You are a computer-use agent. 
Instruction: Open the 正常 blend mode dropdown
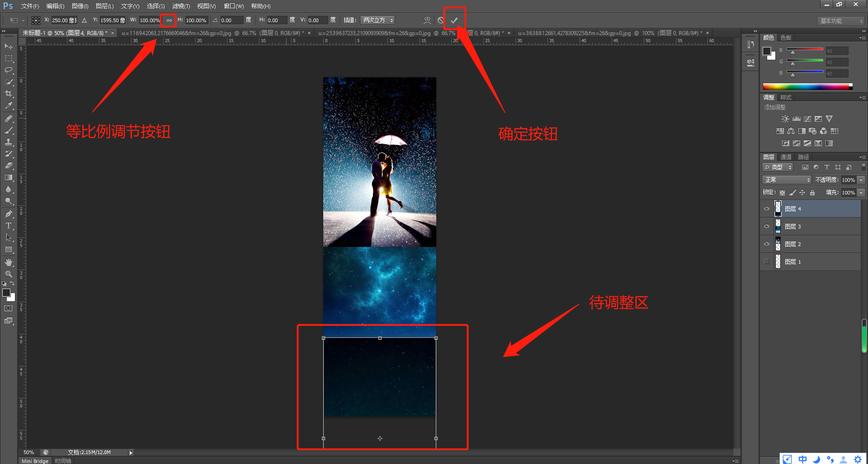pos(786,180)
